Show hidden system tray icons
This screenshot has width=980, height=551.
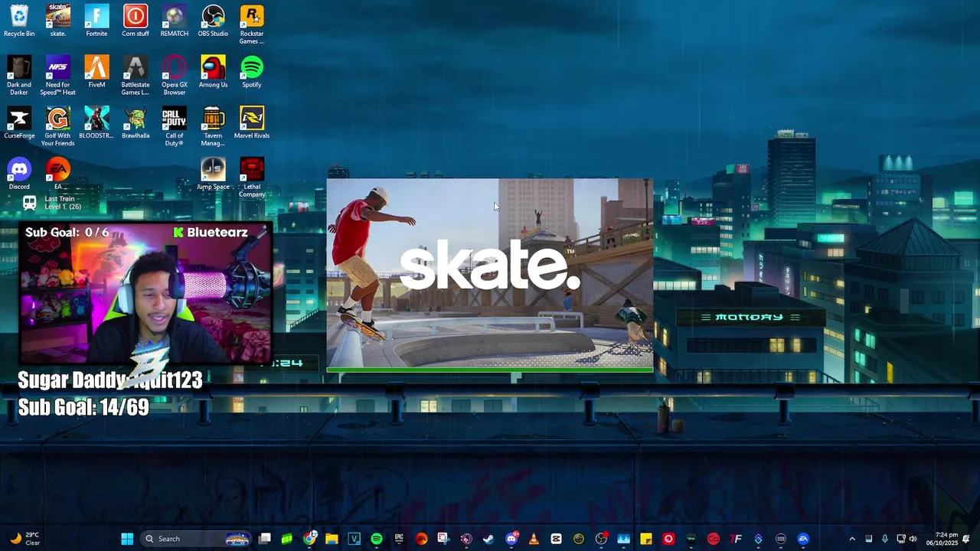coord(852,539)
